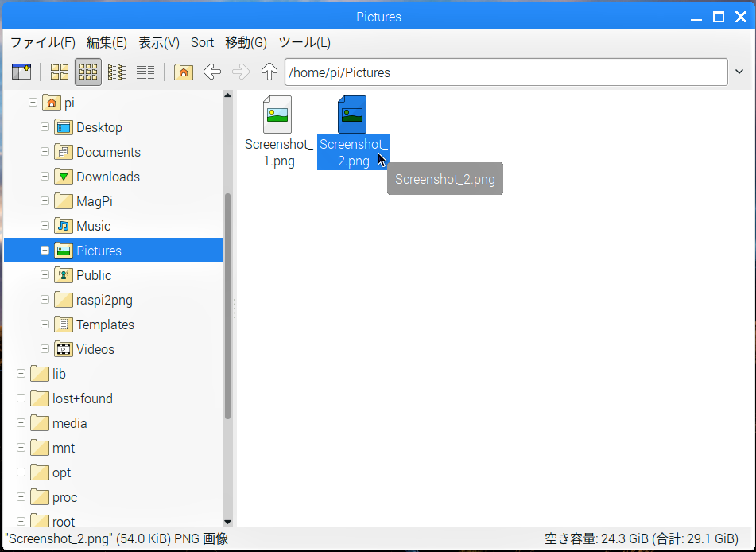Select mnt in the directory tree
Screen dimensions: 756x552
coord(64,448)
